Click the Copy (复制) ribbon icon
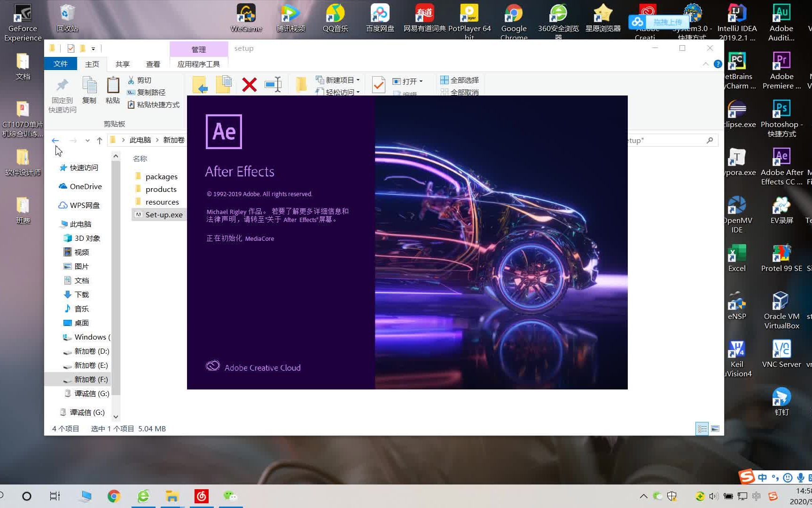This screenshot has height=508, width=812. 89,85
